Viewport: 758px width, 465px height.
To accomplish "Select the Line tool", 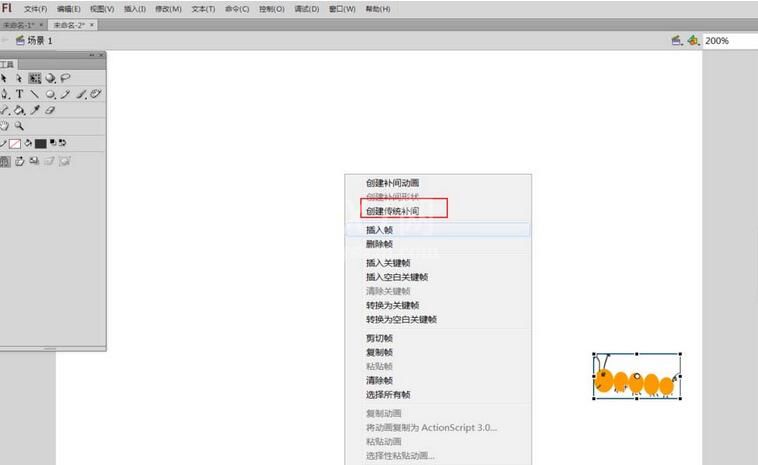I will [x=34, y=94].
